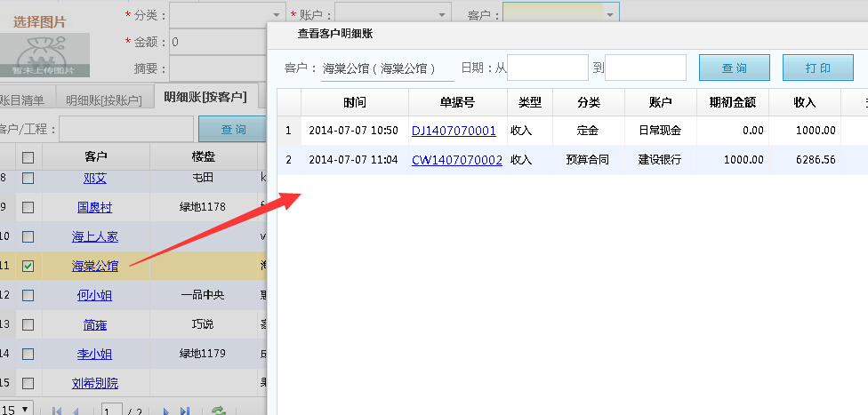Jump to last page in pagination

coord(185,411)
